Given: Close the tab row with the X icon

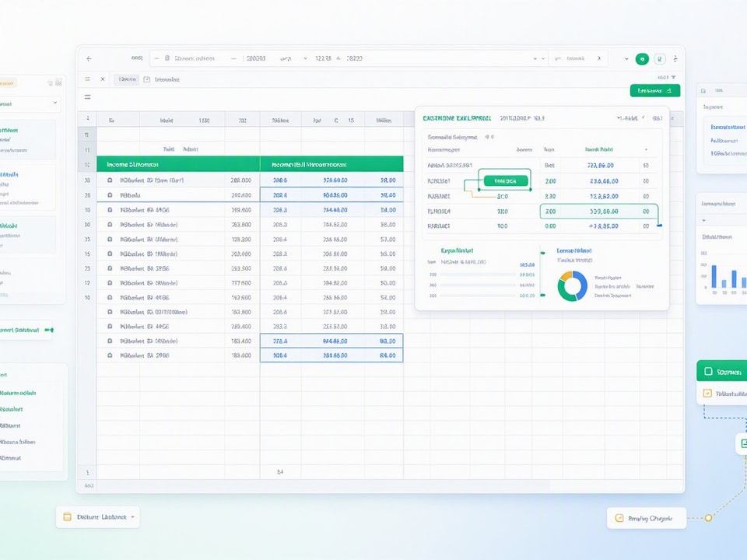Looking at the screenshot, I should click(103, 79).
